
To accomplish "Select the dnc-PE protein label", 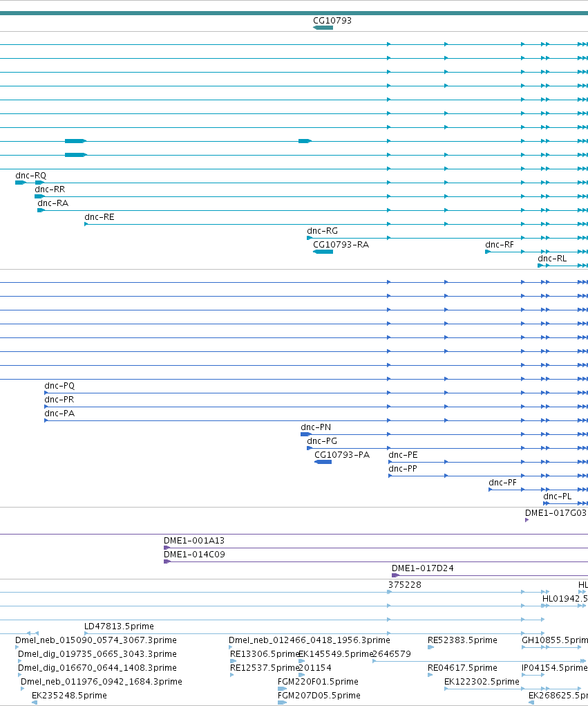I will (x=403, y=455).
